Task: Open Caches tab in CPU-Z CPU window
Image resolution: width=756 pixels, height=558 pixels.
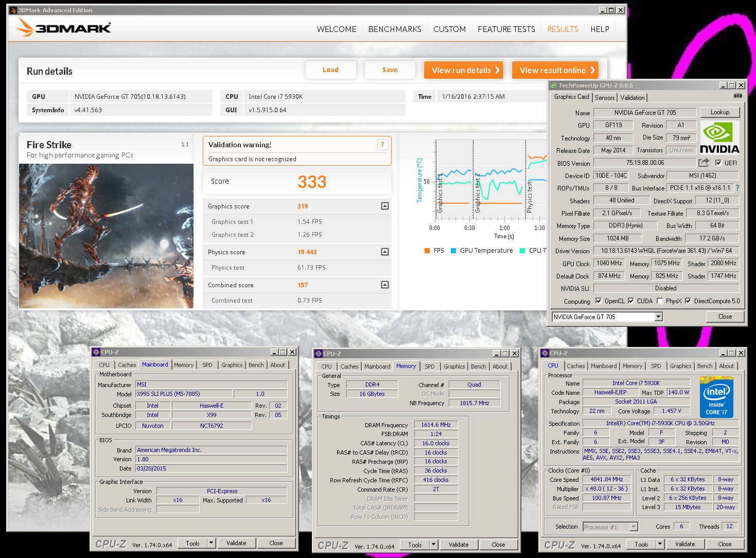Action: [575, 366]
